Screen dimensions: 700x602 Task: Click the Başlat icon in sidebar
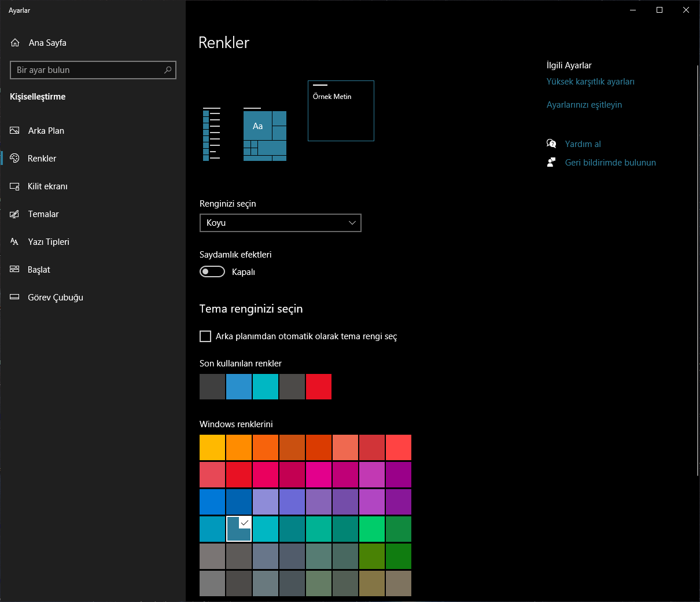point(15,270)
